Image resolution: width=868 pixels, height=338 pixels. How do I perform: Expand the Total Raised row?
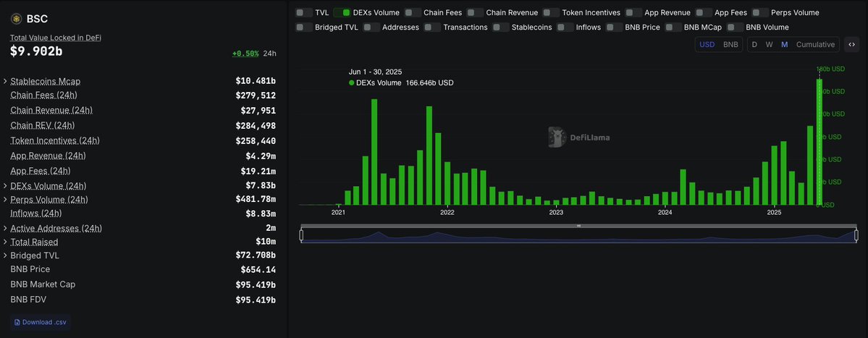coord(6,242)
